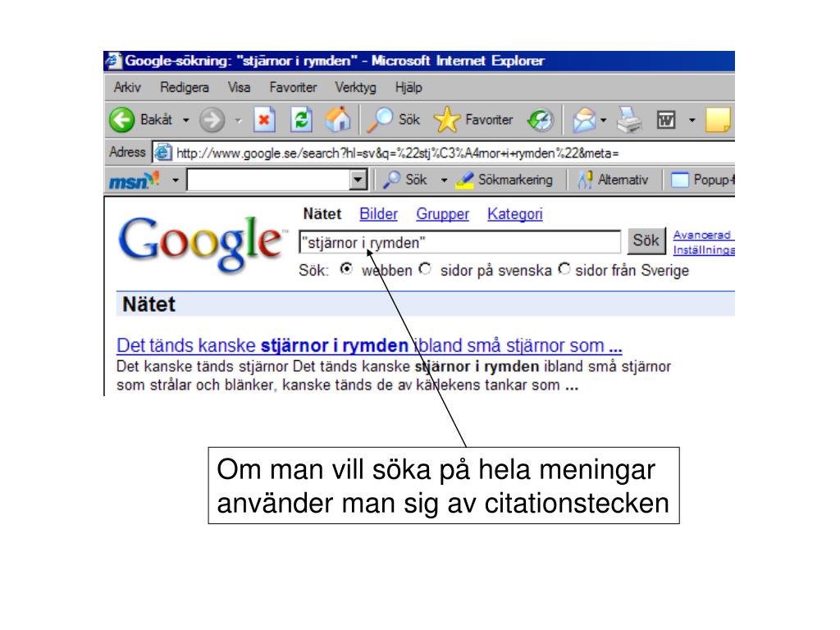Toggle Sökmarkering highlighter icon
Image resolution: width=840 pixels, height=630 pixels.
click(464, 180)
